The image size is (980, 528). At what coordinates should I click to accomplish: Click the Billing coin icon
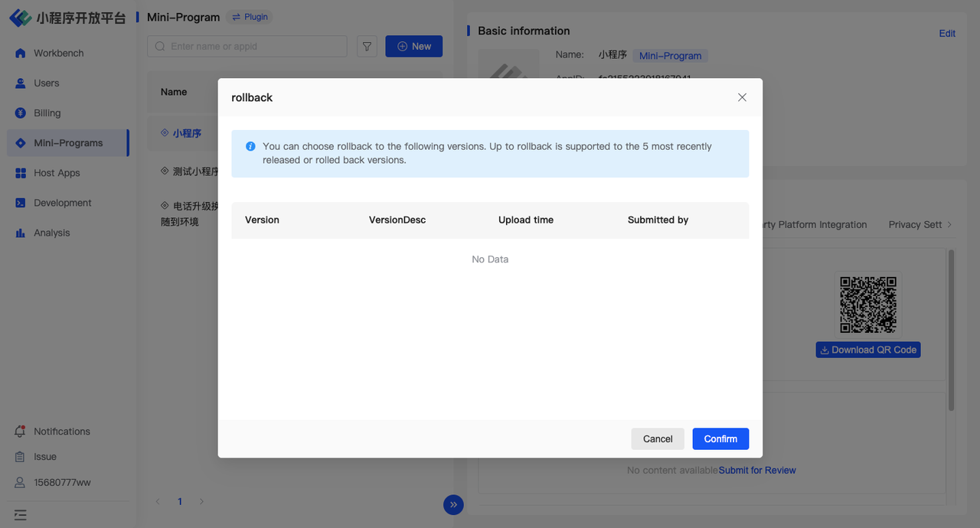[20, 112]
